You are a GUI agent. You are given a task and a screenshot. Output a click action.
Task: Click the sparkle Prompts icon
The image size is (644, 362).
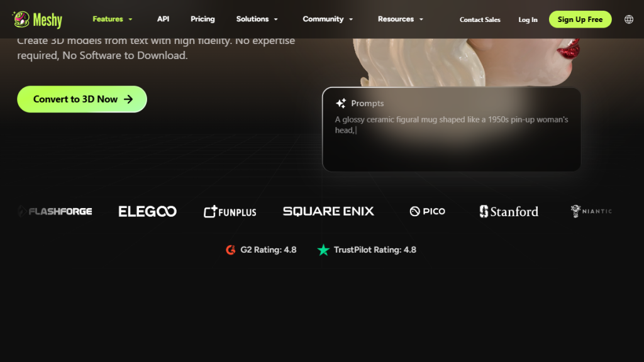click(x=340, y=104)
